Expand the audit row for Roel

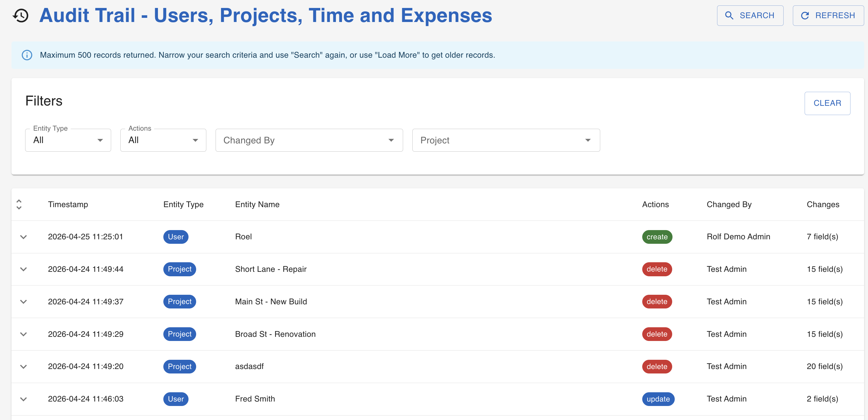[24, 237]
